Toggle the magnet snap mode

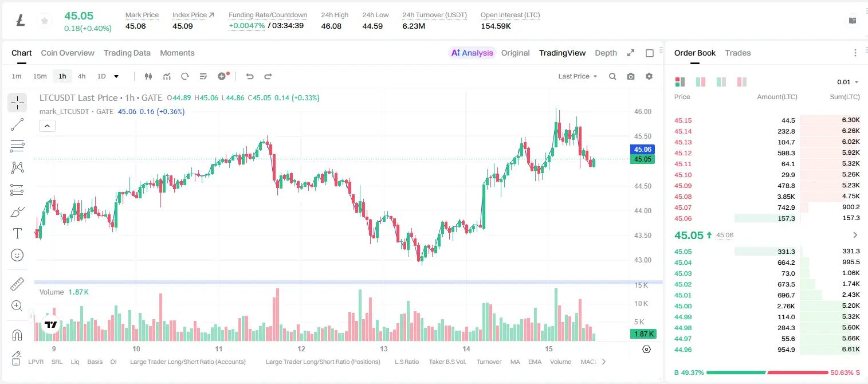pyautogui.click(x=17, y=335)
